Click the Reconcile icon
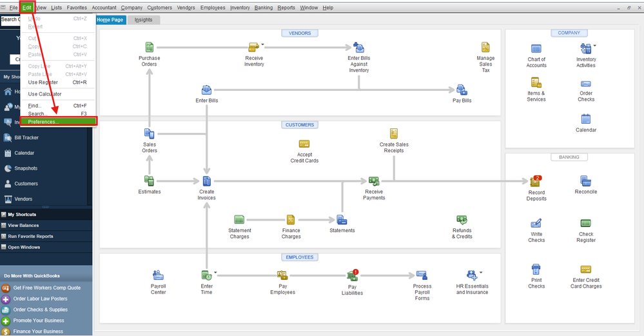Screen dimensions: 644x336 (586, 181)
